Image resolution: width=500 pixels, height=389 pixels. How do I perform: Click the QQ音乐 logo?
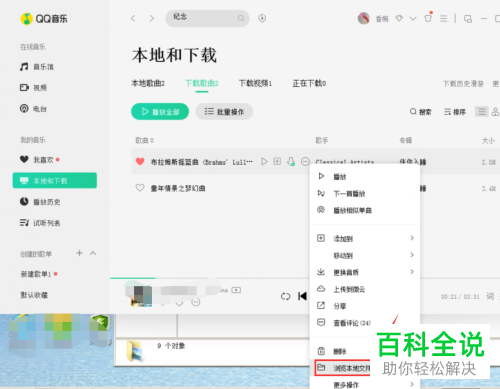point(44,19)
